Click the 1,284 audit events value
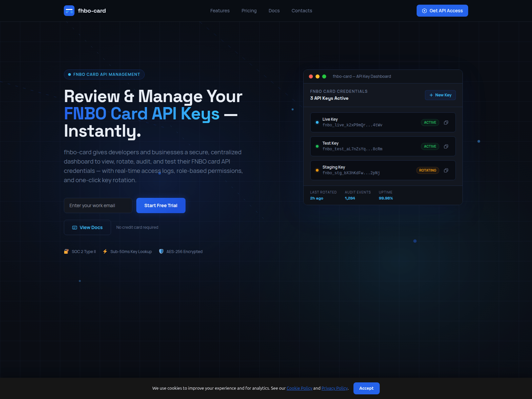Image resolution: width=532 pixels, height=399 pixels. (350, 198)
